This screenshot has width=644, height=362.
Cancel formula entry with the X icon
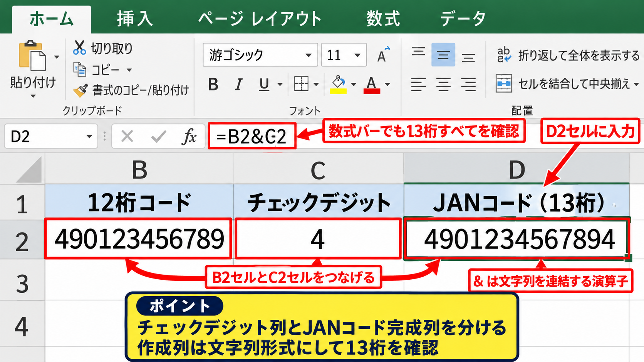coord(127,136)
